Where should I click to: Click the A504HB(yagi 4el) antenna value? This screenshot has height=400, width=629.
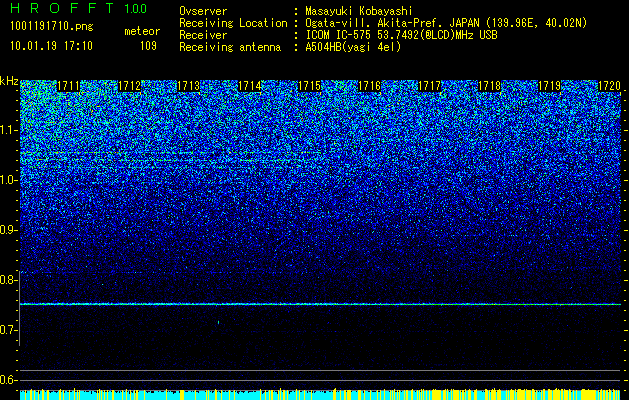coord(353,47)
